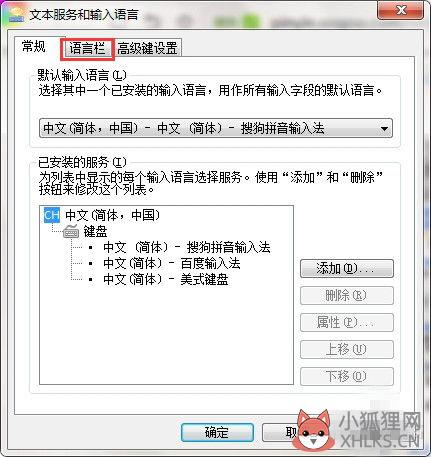Click the CH language icon in services list
The image size is (431, 457).
(52, 215)
